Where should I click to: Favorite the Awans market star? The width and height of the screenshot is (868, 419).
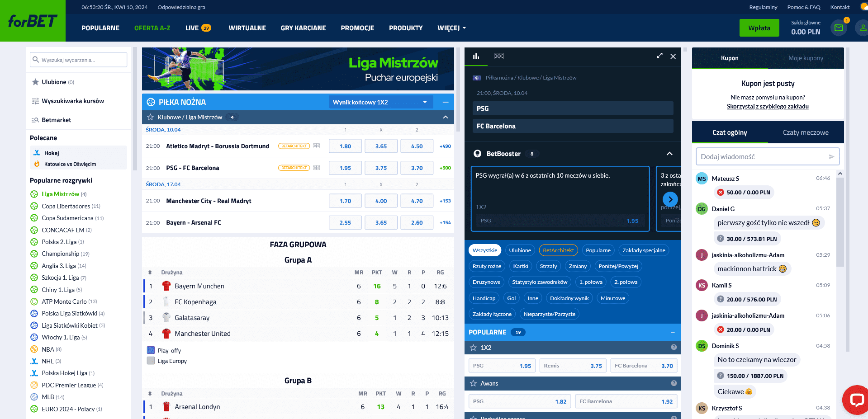click(x=473, y=383)
